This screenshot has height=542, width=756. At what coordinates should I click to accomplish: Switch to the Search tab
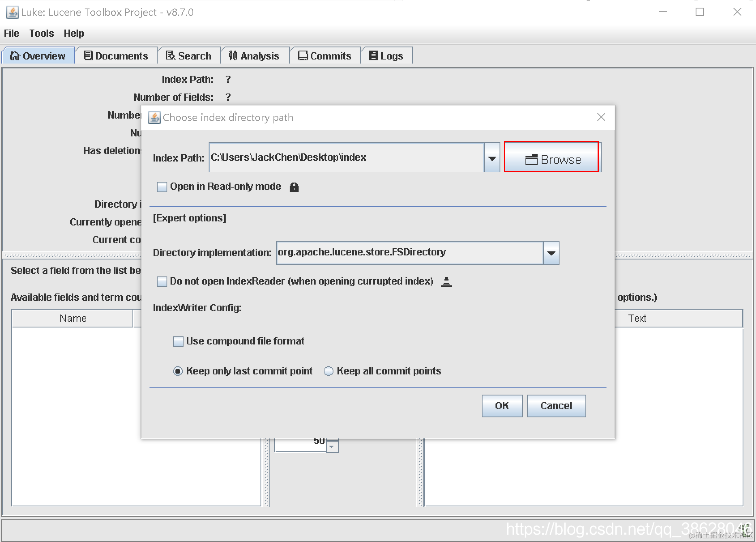pos(189,56)
